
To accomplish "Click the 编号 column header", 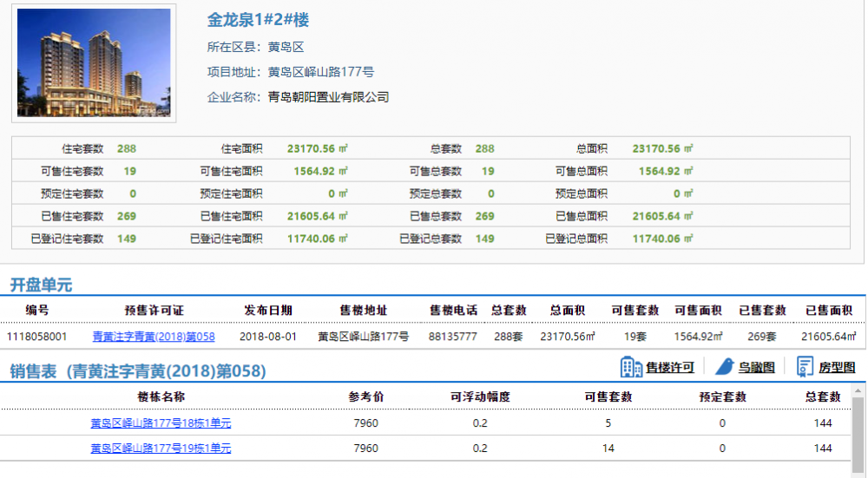I will (x=37, y=311).
